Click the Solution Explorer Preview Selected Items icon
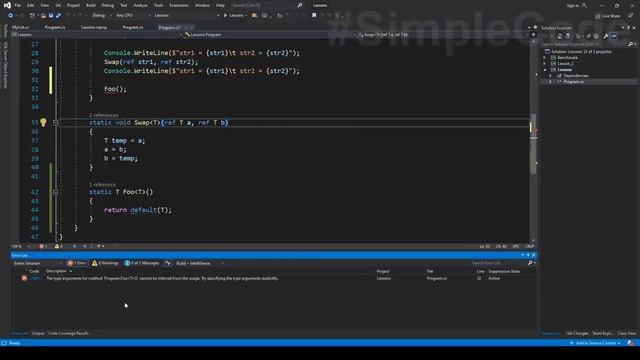The height and width of the screenshot is (360, 640). coord(614,36)
